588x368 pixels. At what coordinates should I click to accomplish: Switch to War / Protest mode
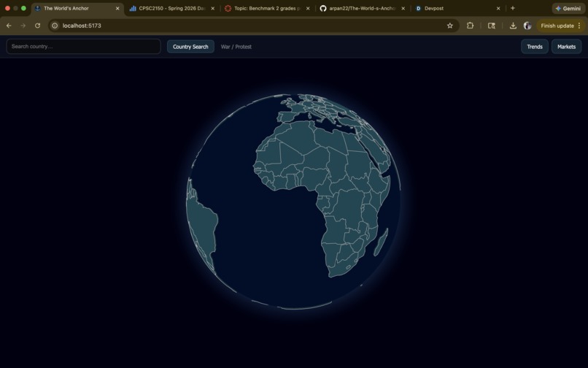[236, 47]
